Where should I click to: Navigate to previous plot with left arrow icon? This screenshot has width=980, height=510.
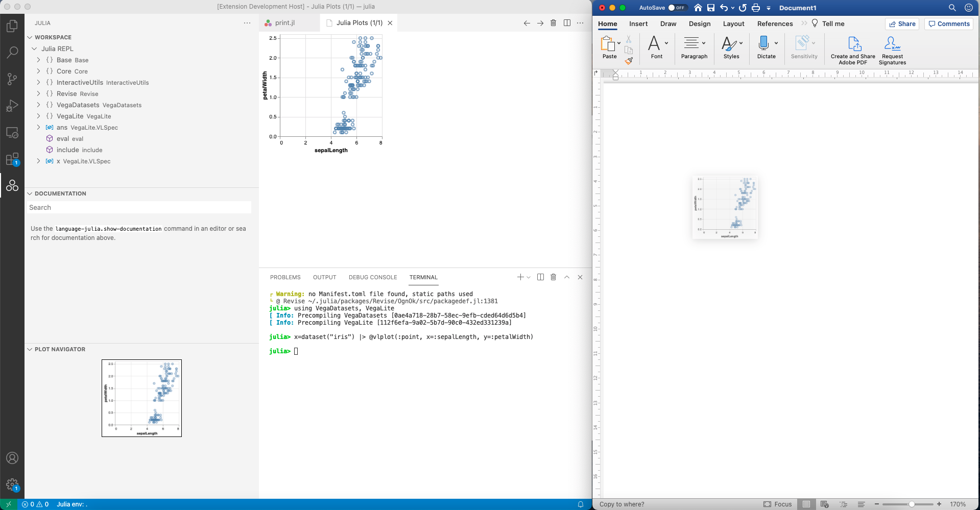click(527, 22)
